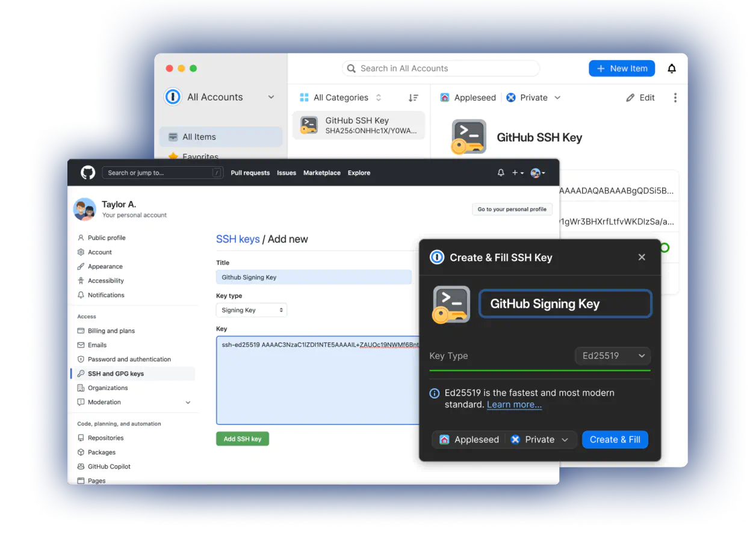Click the Key textarea with ssh-ed25519 value

pos(317,380)
